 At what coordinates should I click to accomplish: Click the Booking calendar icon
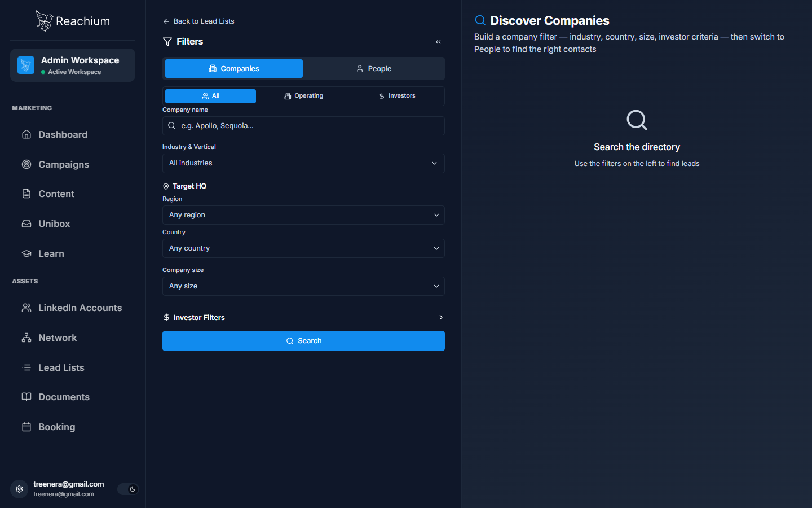coord(27,427)
